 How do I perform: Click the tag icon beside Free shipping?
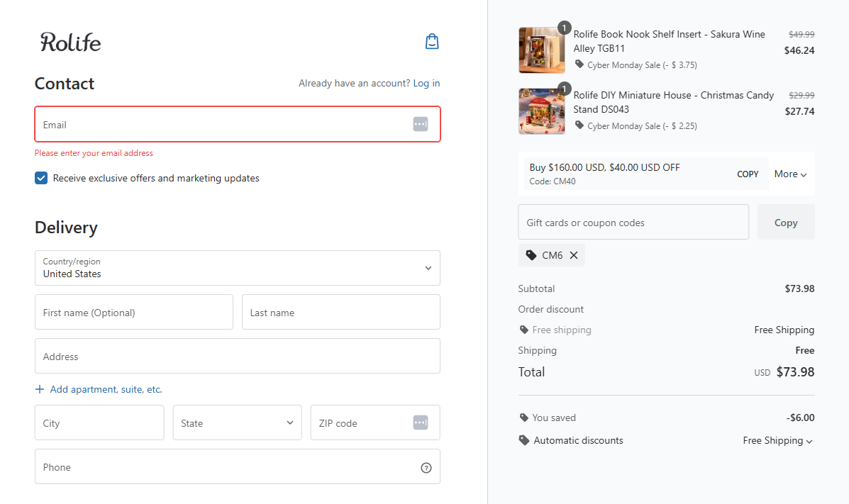coord(523,330)
